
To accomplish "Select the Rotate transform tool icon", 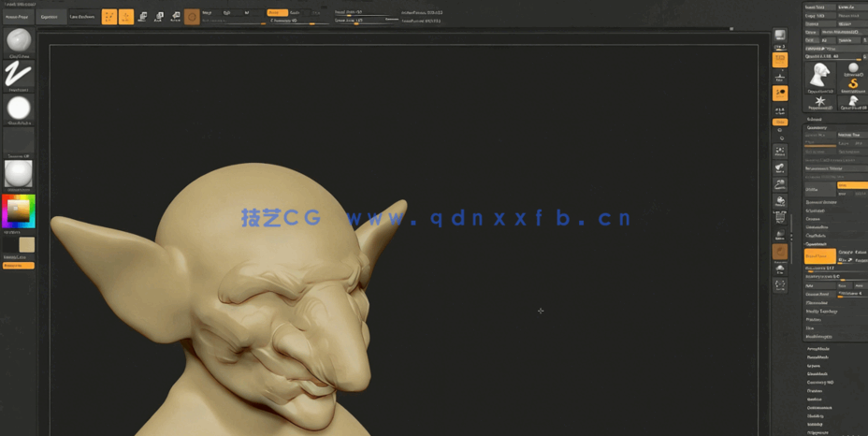I will pyautogui.click(x=176, y=17).
